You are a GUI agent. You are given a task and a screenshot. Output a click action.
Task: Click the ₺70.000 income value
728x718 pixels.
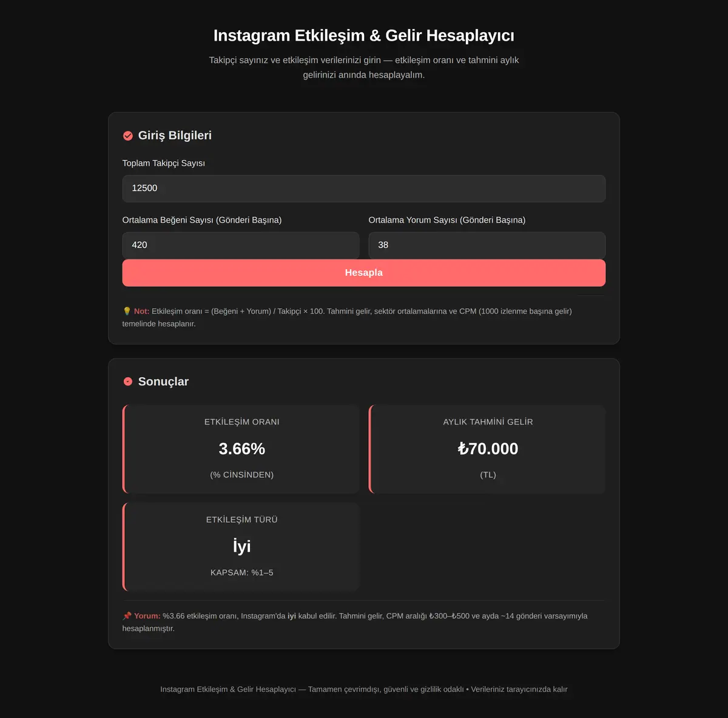point(488,449)
